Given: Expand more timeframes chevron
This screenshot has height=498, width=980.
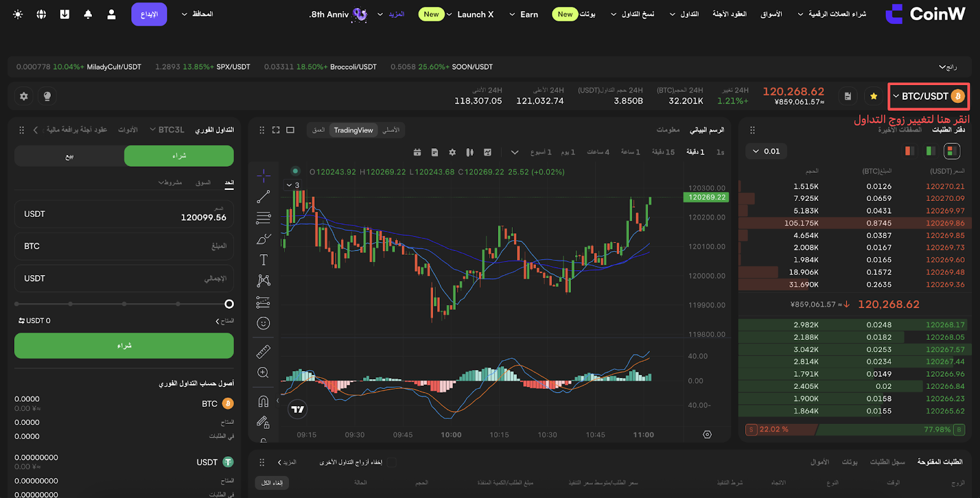Looking at the screenshot, I should tap(514, 152).
